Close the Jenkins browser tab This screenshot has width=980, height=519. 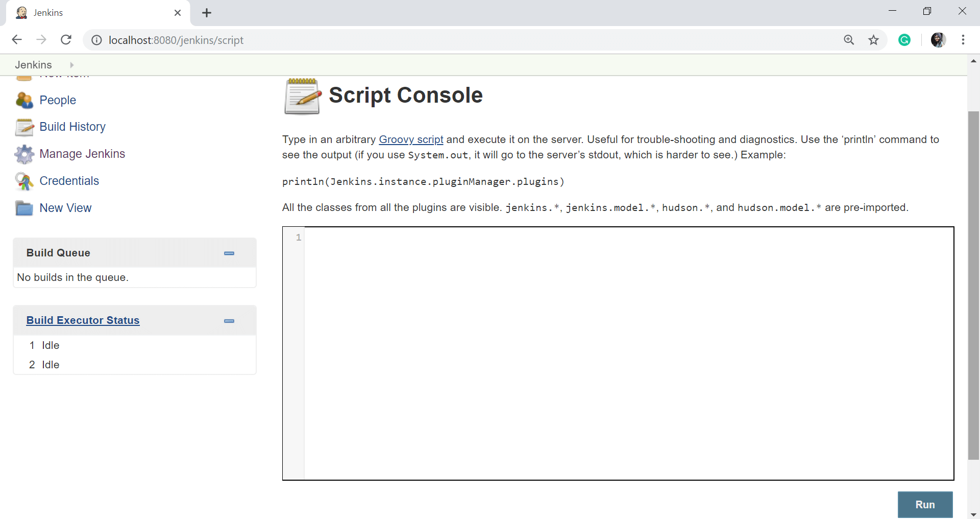click(x=178, y=13)
